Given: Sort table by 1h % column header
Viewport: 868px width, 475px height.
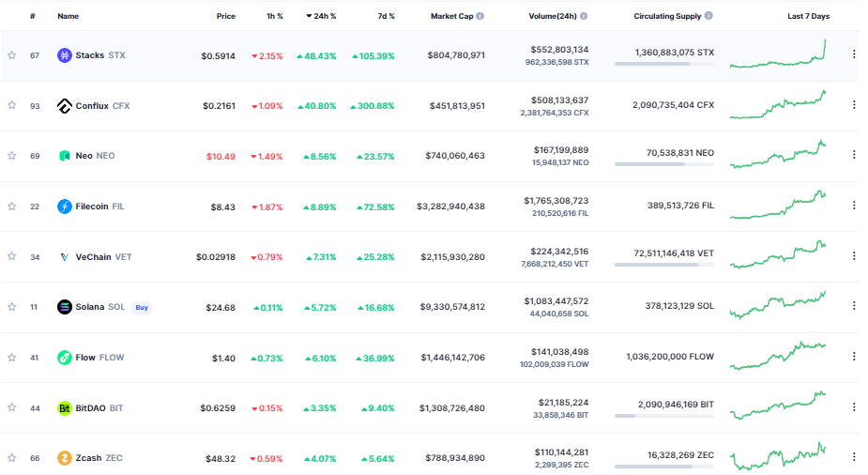Looking at the screenshot, I should tap(275, 16).
